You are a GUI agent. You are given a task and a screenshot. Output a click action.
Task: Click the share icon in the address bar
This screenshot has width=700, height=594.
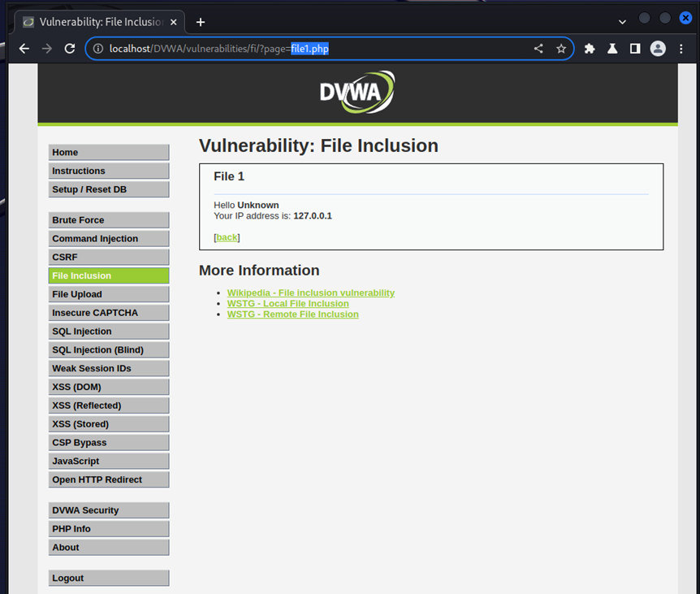point(538,49)
